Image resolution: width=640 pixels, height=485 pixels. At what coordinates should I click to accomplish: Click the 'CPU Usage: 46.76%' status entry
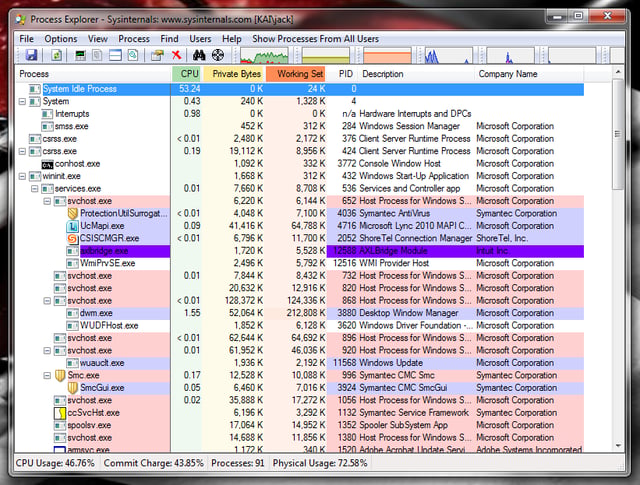click(56, 463)
